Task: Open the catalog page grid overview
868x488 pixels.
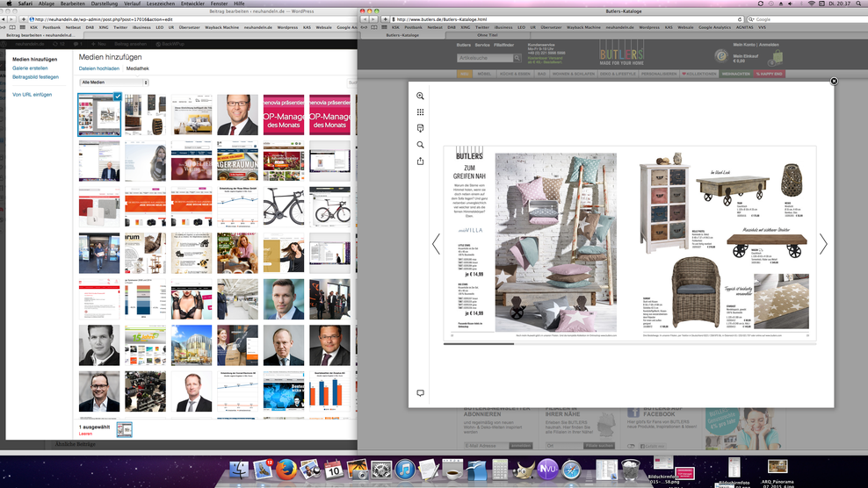Action: tap(420, 112)
